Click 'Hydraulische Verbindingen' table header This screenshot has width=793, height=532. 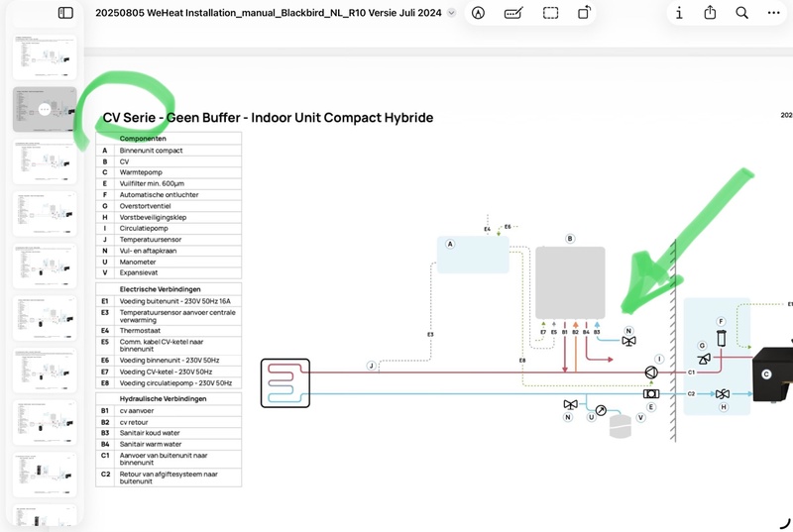169,398
